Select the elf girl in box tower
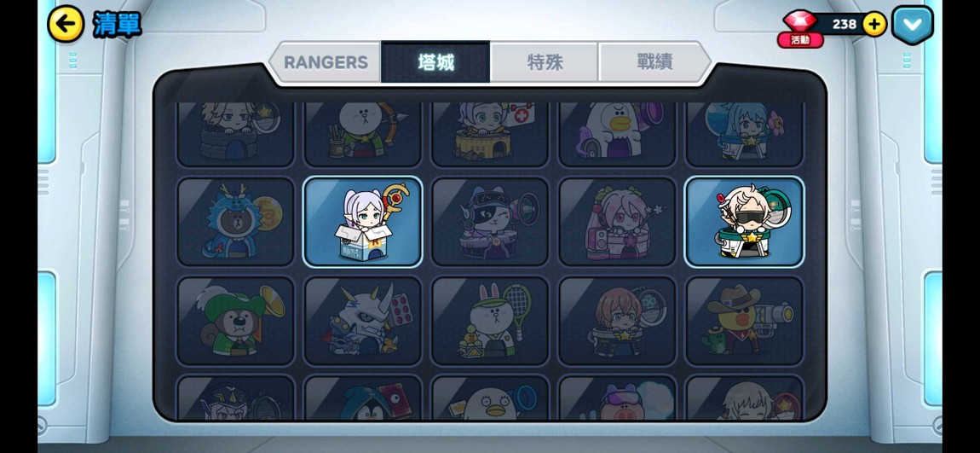 363,222
